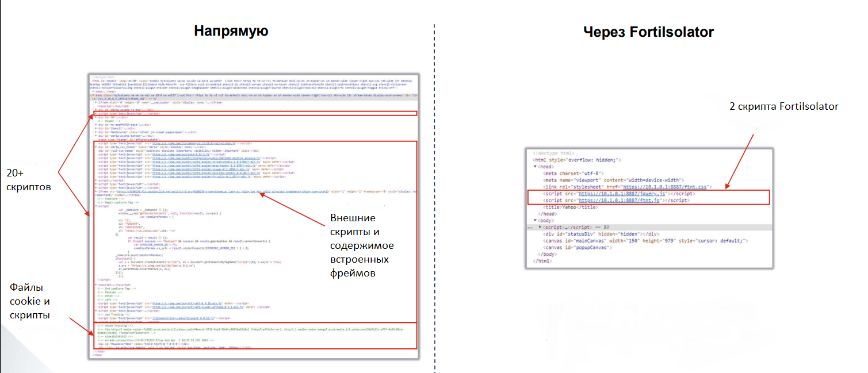Expand the div id="darla-assets-bottom" node
The width and height of the screenshot is (868, 373).
pyautogui.click(x=96, y=136)
